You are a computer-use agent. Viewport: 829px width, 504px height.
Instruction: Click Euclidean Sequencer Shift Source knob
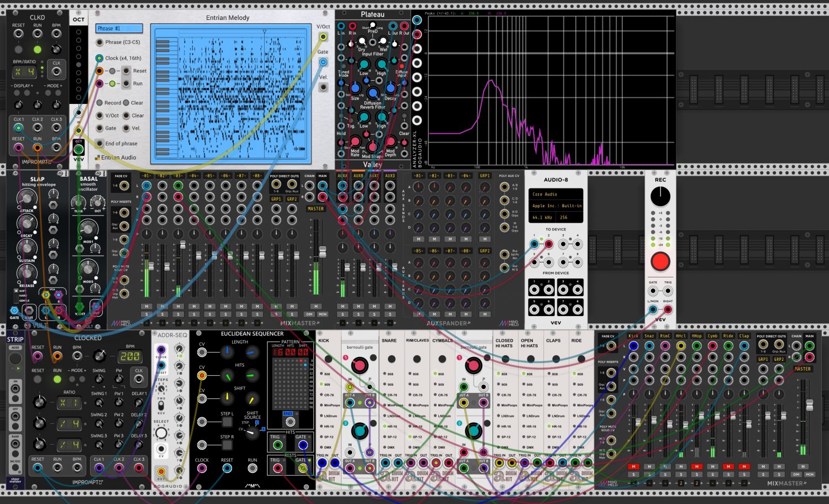(x=251, y=433)
